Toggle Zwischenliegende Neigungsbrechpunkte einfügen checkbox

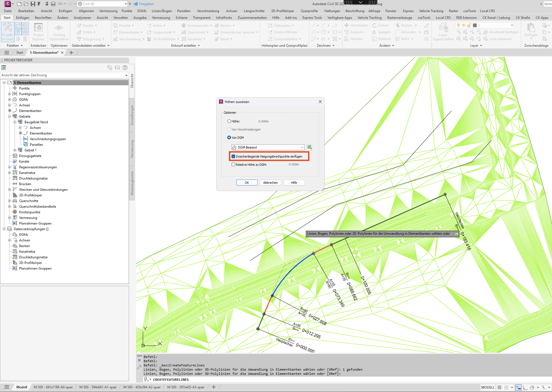click(233, 156)
